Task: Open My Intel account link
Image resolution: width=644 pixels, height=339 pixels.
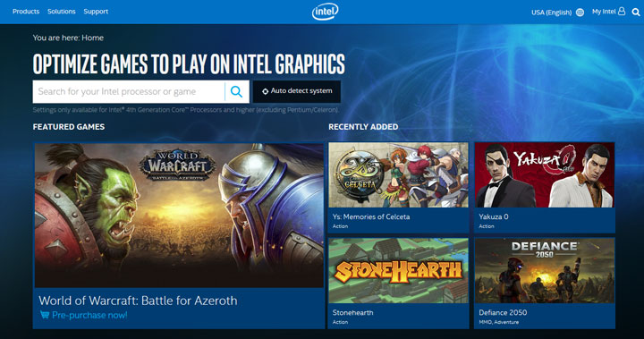Action: tap(604, 12)
